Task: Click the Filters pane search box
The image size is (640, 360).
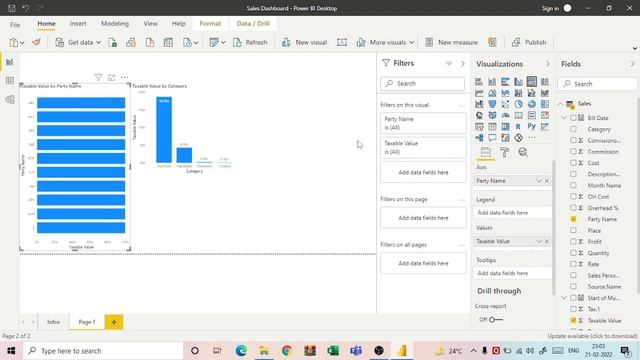Action: 422,83
